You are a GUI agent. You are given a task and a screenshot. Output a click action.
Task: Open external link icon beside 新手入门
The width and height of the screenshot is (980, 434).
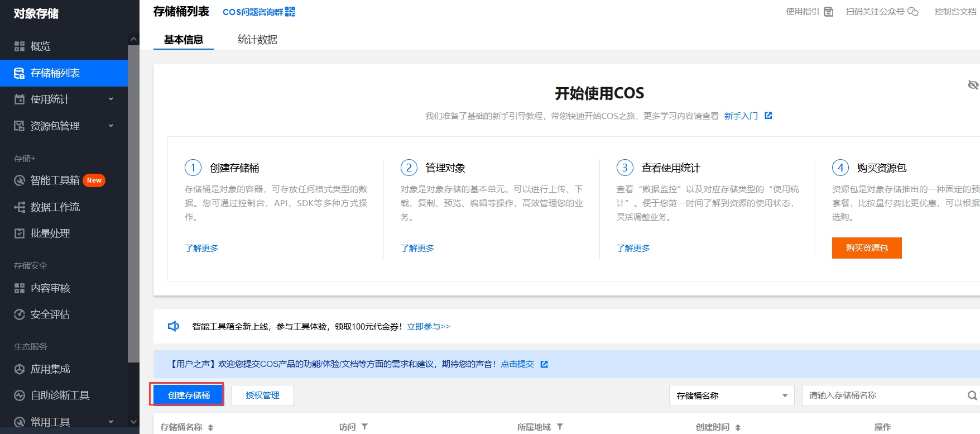[x=768, y=116]
